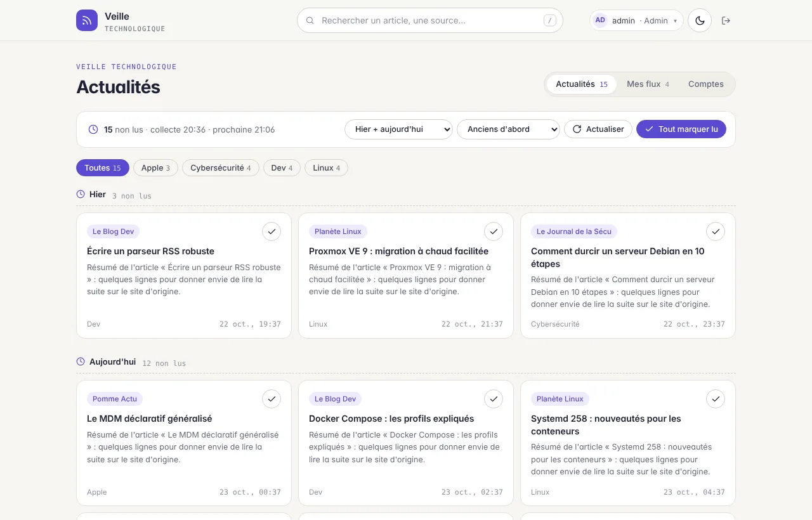Mark 'Le MDM déclaratif généralisé' as read
Image resolution: width=812 pixels, height=520 pixels.
[x=272, y=399]
